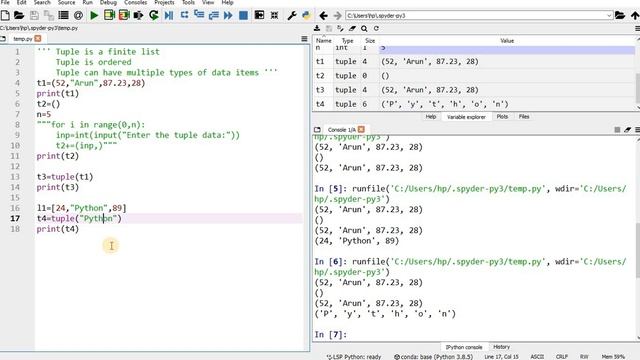The width and height of the screenshot is (640, 360).
Task: Open the file list toolbar icon
Action: click(x=63, y=16)
